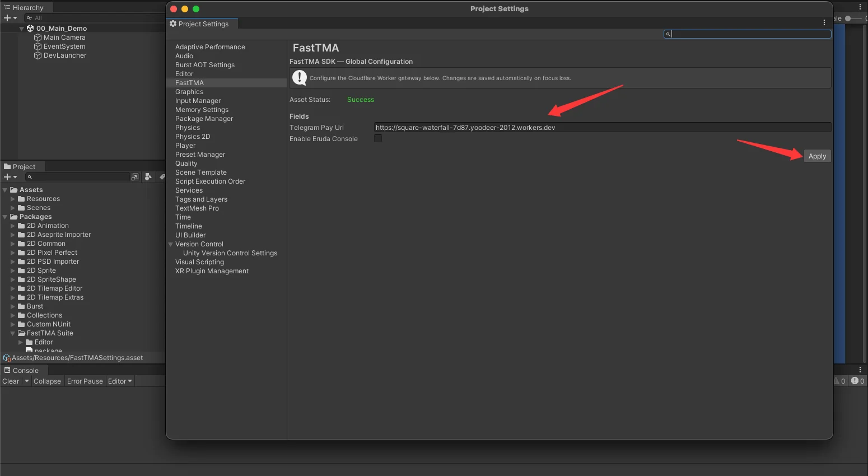The image size is (868, 476).
Task: Click the Assets/Resources/FastTMASettings.asset path text
Action: click(77, 358)
